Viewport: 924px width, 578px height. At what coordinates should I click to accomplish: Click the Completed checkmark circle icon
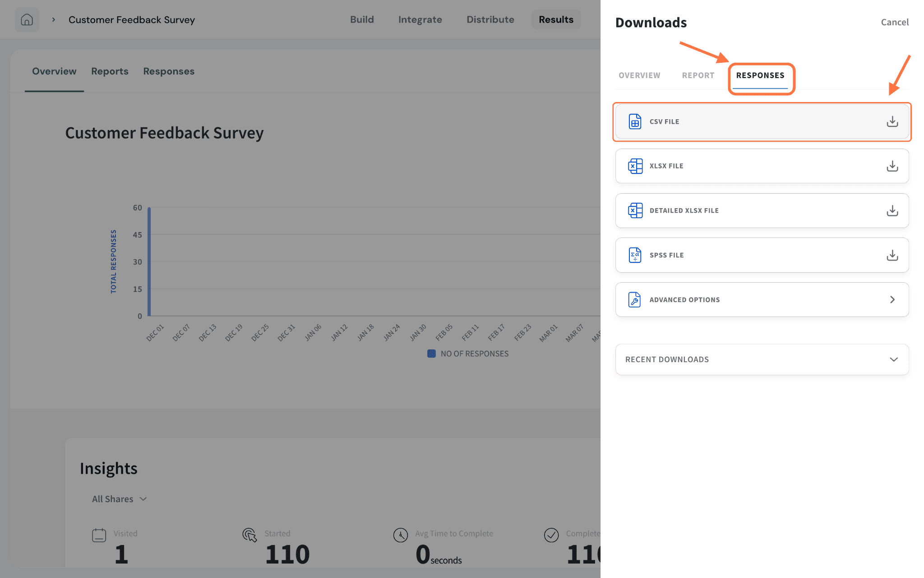551,535
